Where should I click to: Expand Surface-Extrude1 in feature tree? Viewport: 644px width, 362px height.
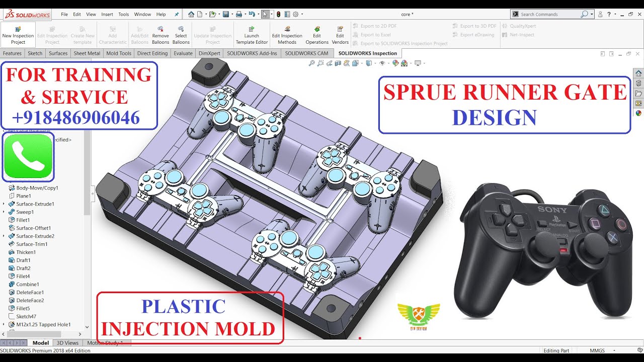pos(4,204)
